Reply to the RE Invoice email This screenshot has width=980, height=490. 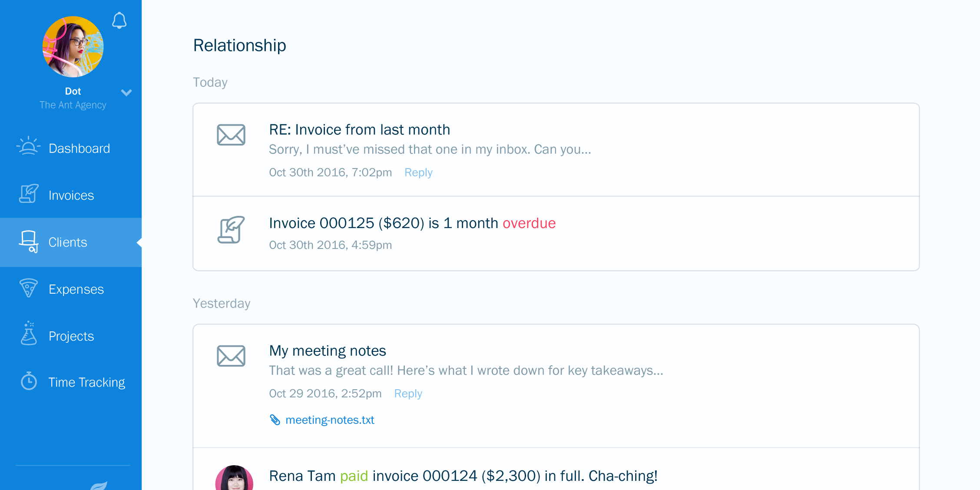click(419, 172)
